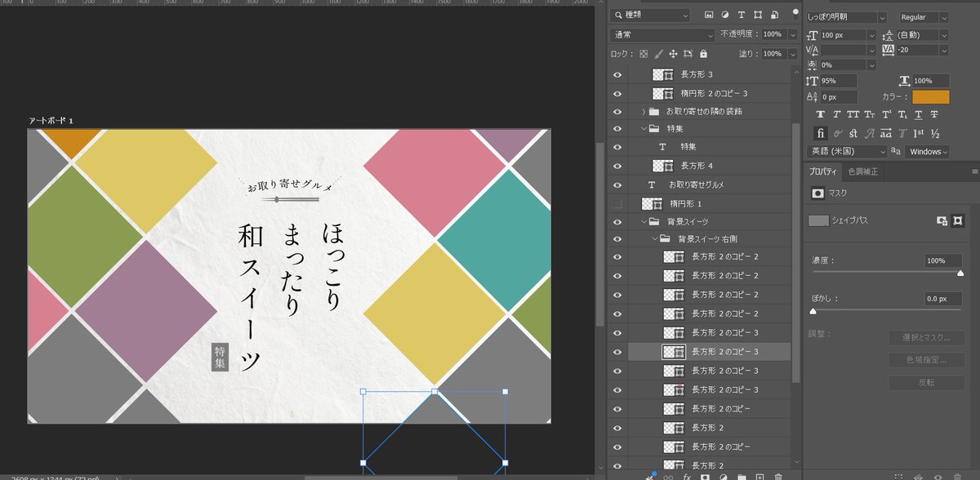Filter layers by smart objects icon
980x480 pixels.
click(x=774, y=15)
